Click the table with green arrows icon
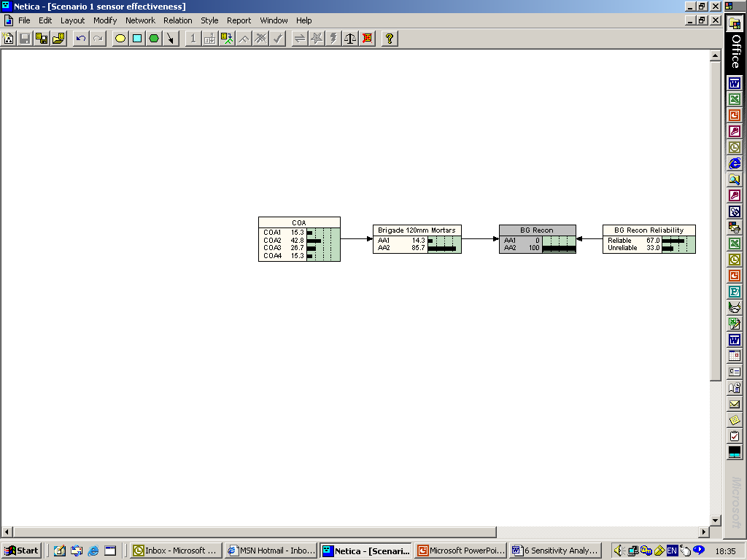The height and width of the screenshot is (560, 747). (227, 39)
